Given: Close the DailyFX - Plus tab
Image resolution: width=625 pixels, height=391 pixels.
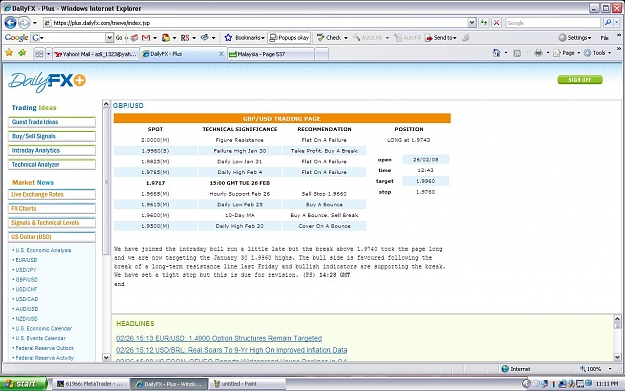Looking at the screenshot, I should pos(221,53).
